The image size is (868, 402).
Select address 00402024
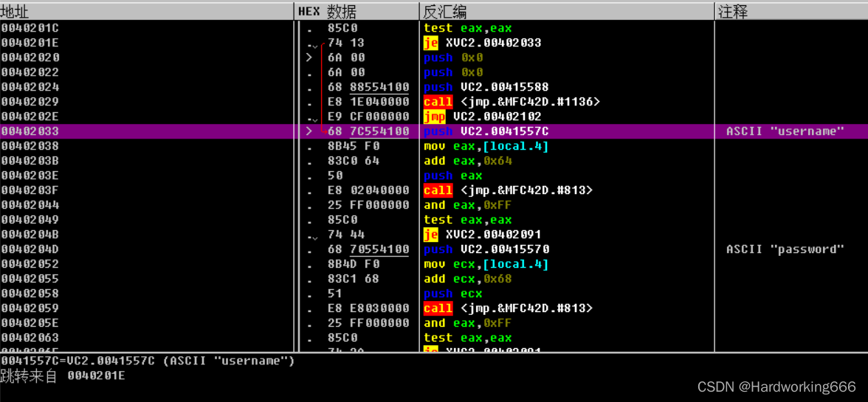(x=30, y=87)
